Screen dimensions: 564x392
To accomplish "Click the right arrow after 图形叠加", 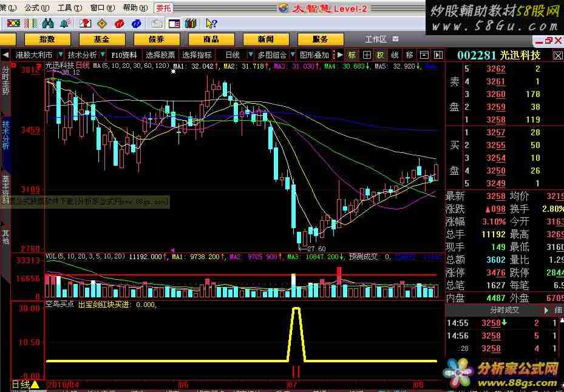I will [340, 55].
